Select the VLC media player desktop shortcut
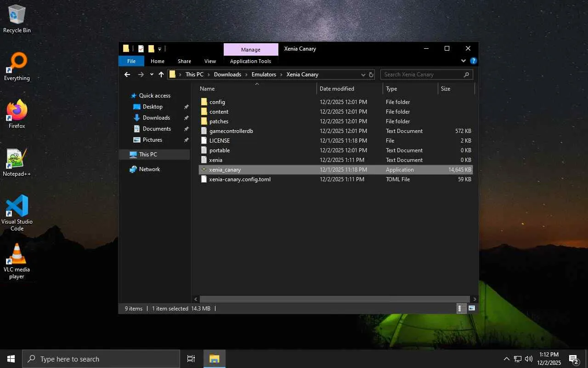This screenshot has height=368, width=588. coord(17,261)
